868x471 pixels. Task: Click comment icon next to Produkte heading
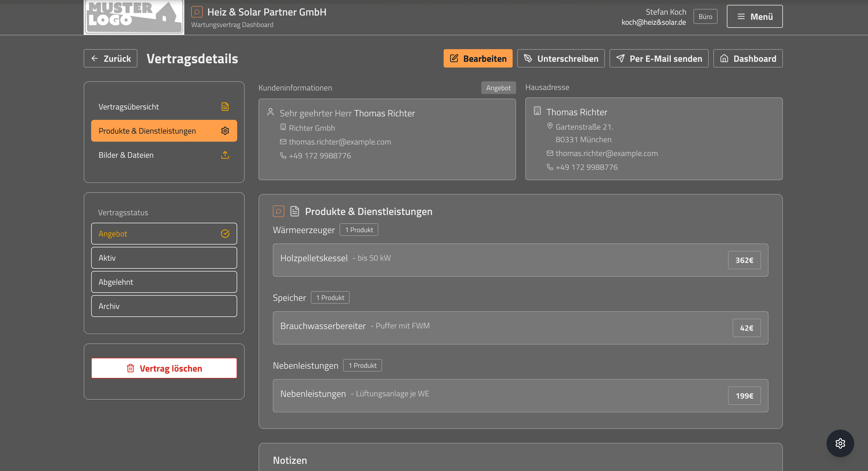click(278, 211)
